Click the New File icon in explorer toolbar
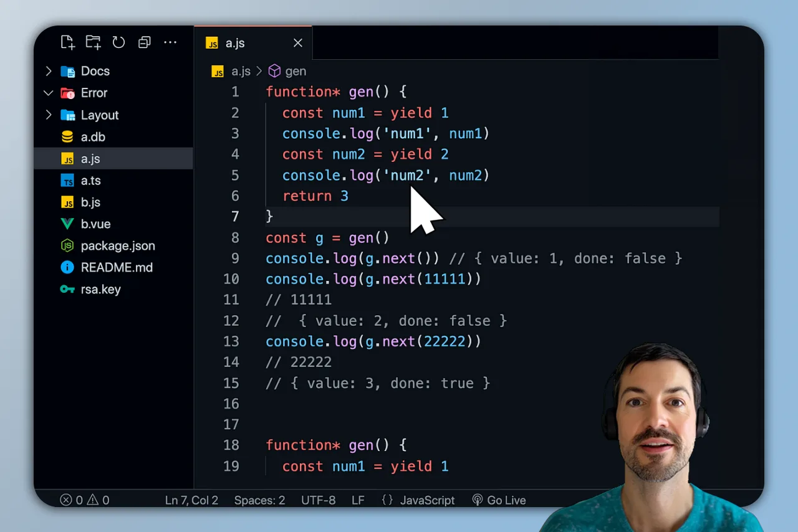798x532 pixels. tap(67, 42)
